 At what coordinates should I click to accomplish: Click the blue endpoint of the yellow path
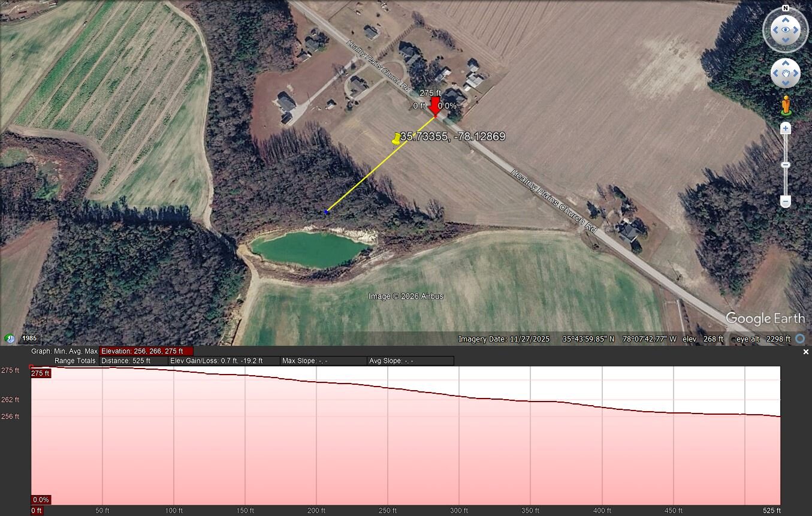[326, 212]
